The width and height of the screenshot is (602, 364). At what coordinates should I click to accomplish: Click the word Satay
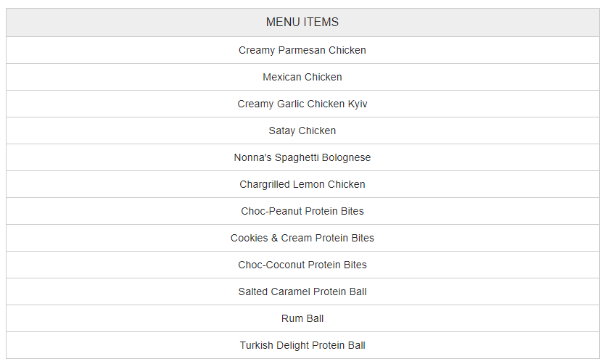(282, 131)
